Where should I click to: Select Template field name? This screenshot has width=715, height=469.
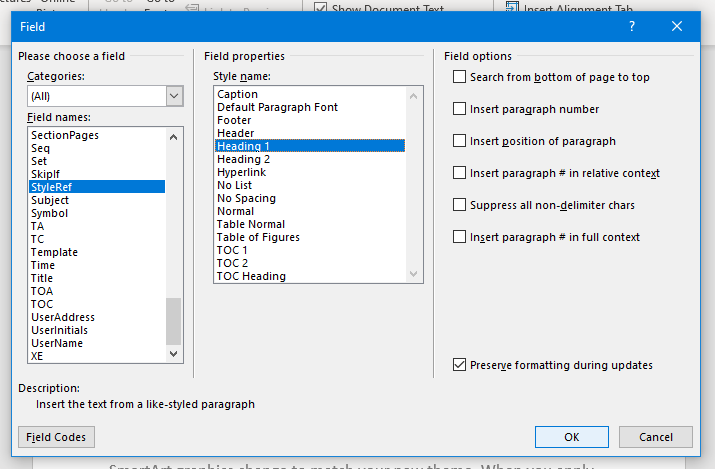coord(54,252)
